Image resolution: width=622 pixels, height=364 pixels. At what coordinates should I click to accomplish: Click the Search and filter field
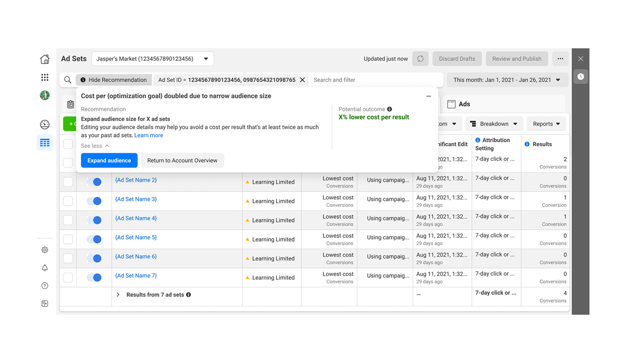(376, 80)
